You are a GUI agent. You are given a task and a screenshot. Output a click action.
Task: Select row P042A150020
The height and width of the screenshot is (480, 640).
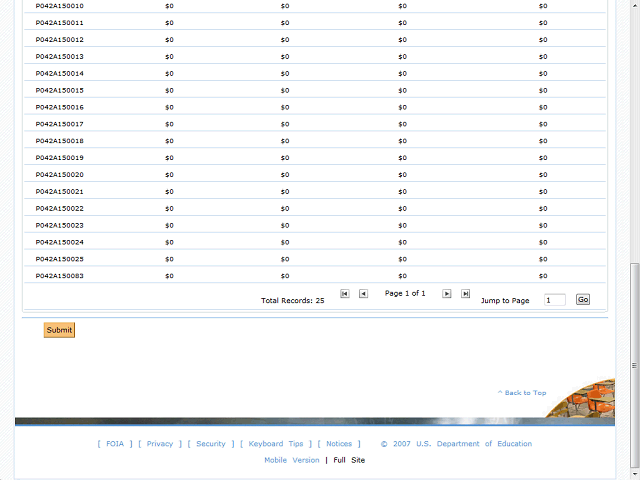(315, 175)
